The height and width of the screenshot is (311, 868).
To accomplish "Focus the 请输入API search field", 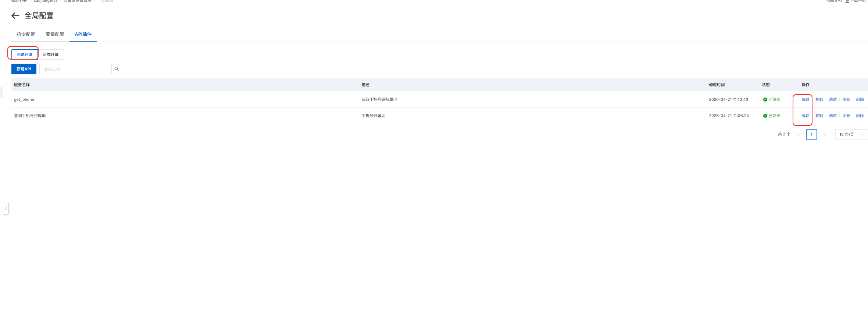I will coord(75,69).
